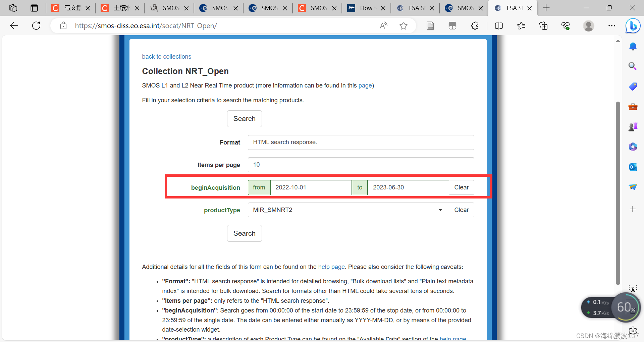Open sidebar notifications bell icon
The height and width of the screenshot is (342, 644).
(633, 46)
